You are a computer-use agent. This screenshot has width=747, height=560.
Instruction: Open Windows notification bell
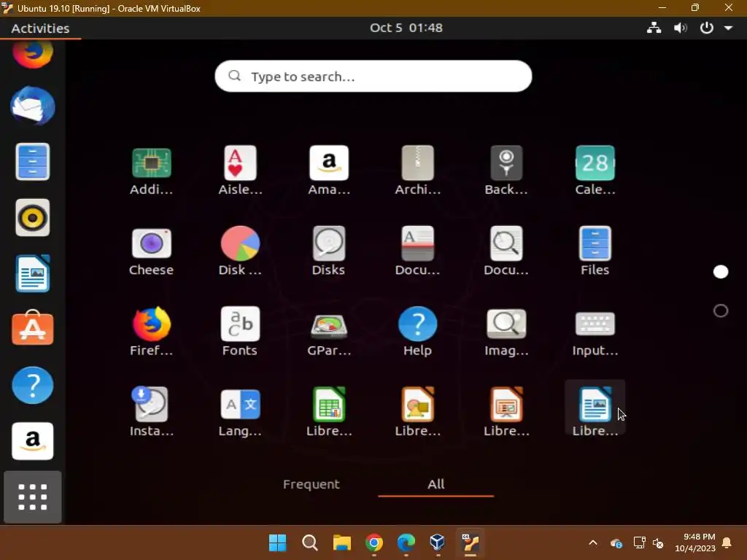tap(727, 542)
